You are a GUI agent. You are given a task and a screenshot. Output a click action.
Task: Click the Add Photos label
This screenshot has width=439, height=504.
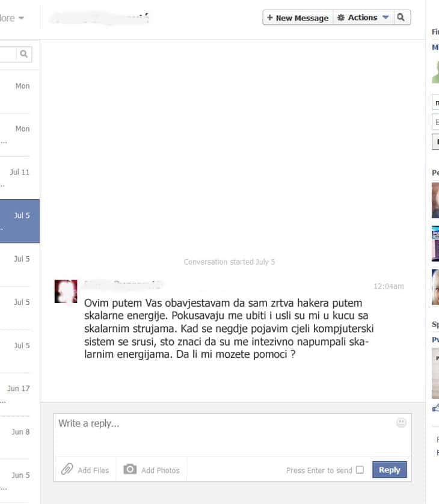pyautogui.click(x=161, y=470)
